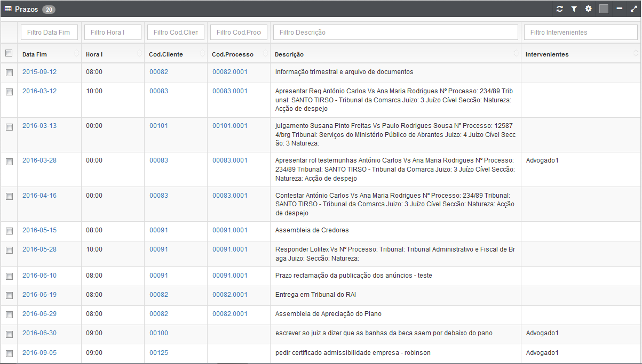This screenshot has height=364, width=642.
Task: Select the checkbox for row 2016-06-30
Action: 9,334
